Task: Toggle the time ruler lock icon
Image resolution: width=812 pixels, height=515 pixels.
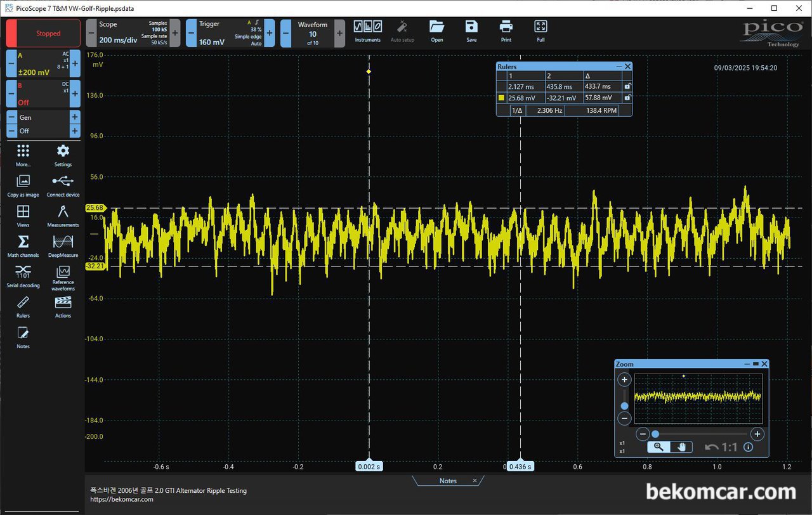Action: (627, 86)
